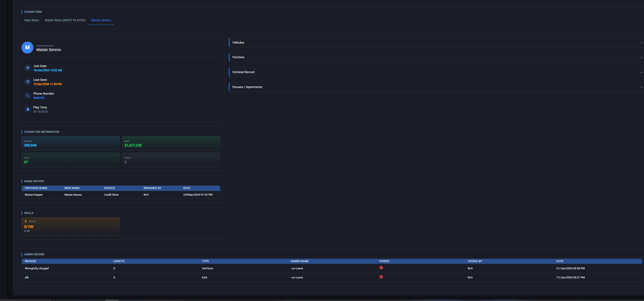The width and height of the screenshot is (644, 301).
Task: Click the Play Time stopwatch icon
Action: (28, 109)
